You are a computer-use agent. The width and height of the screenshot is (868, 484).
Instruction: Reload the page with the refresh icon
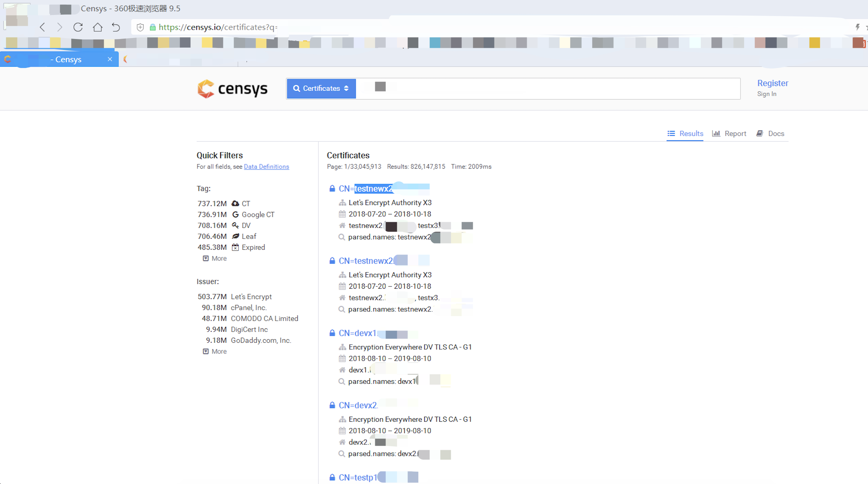pyautogui.click(x=78, y=27)
